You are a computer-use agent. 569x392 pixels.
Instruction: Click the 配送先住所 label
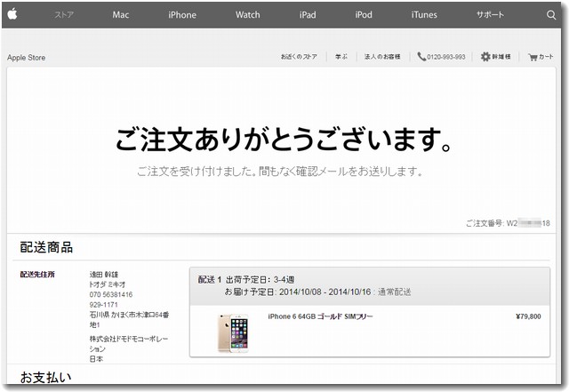coord(37,275)
